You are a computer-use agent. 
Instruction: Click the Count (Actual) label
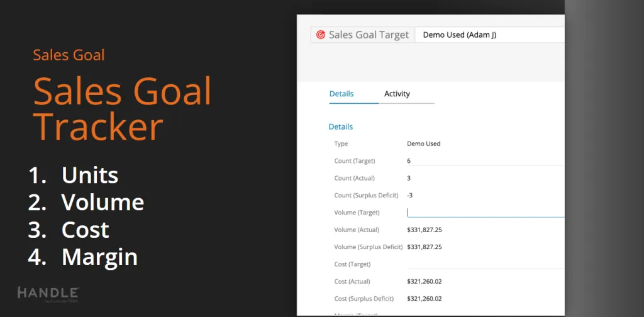coord(354,178)
